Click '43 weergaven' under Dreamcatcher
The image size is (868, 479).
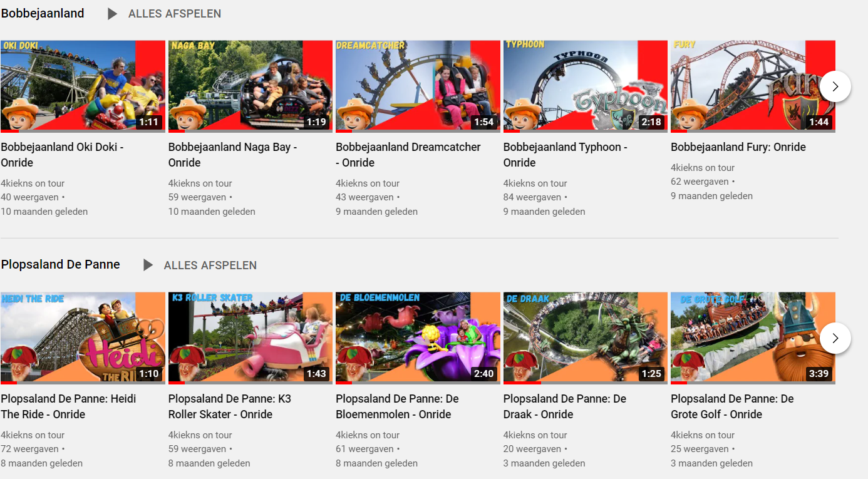coord(364,197)
